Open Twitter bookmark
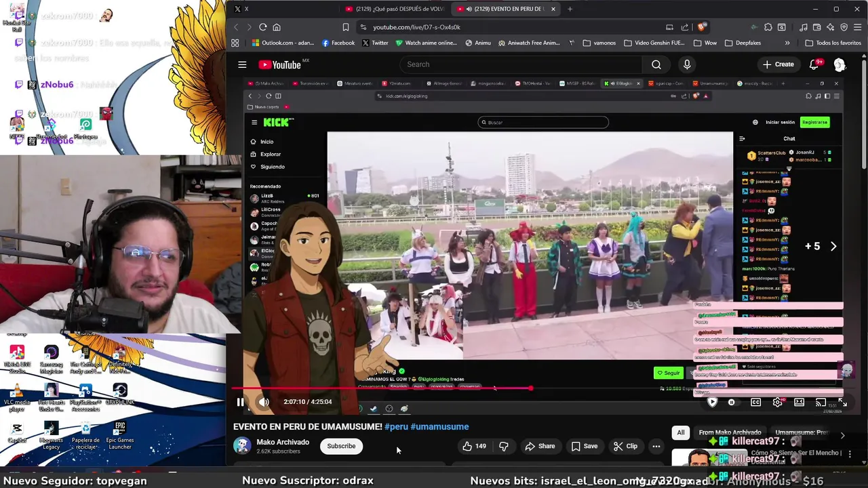The width and height of the screenshot is (868, 488). (x=376, y=43)
